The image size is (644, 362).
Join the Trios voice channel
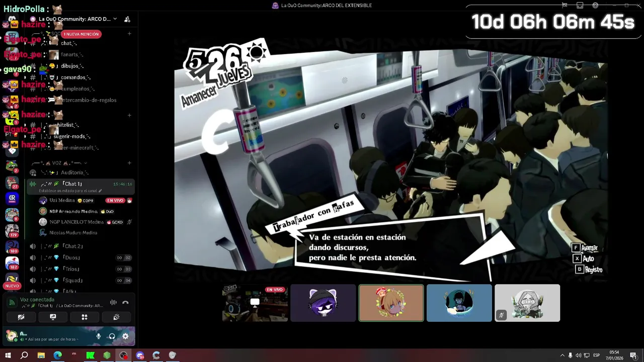pos(80,269)
